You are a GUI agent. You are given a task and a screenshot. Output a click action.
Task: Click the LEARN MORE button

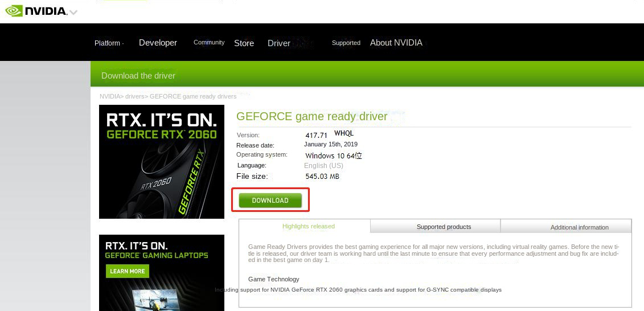[x=128, y=271]
